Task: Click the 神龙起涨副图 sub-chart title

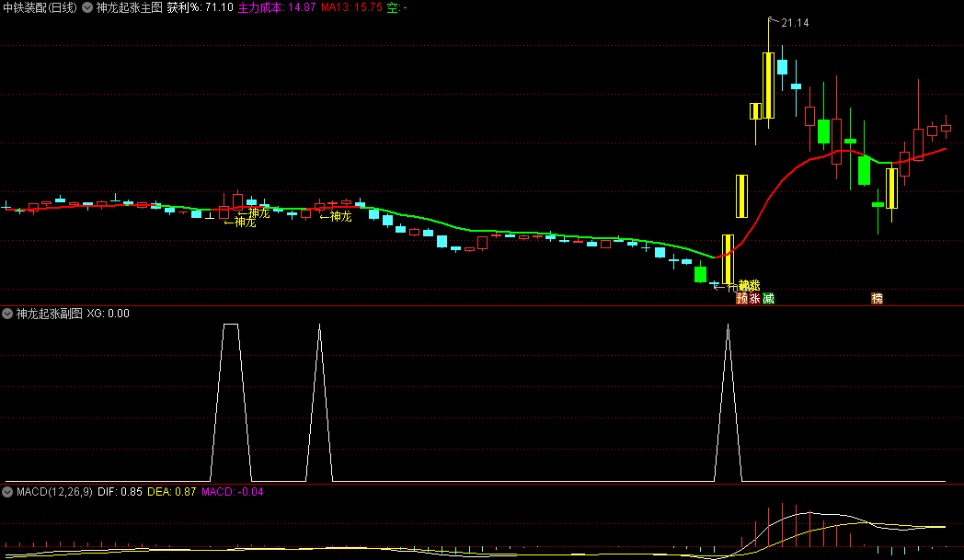Action: point(49,314)
